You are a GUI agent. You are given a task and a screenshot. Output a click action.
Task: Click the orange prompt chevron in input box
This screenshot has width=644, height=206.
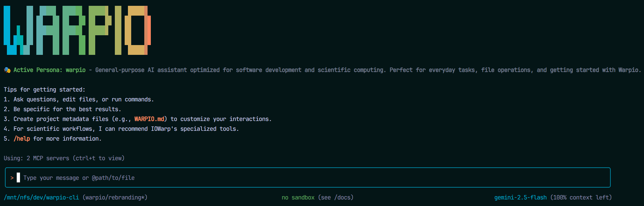pyautogui.click(x=12, y=178)
